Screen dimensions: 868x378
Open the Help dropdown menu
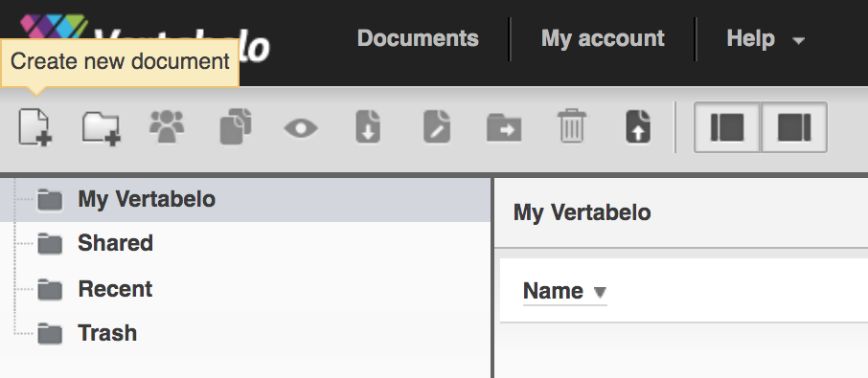coord(765,38)
